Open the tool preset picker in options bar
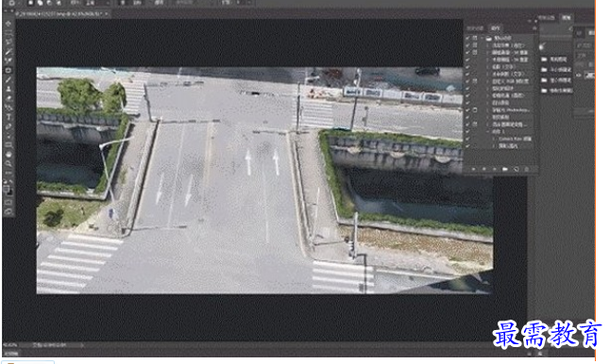Image resolution: width=610 pixels, height=364 pixels. point(13,3)
